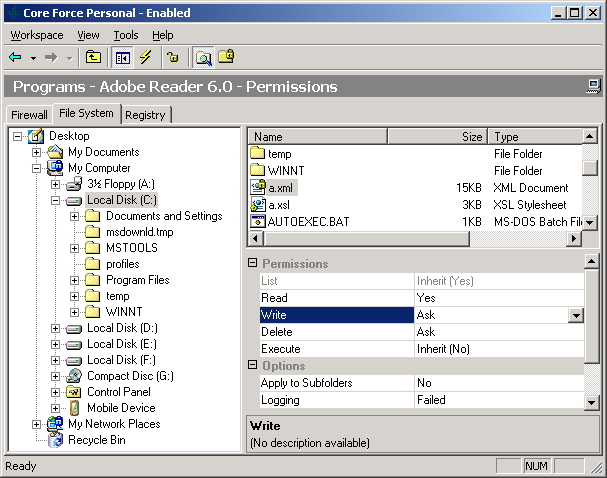Click the forward arrow toolbar icon
Screen dimensions: 607x478
[x=51, y=58]
